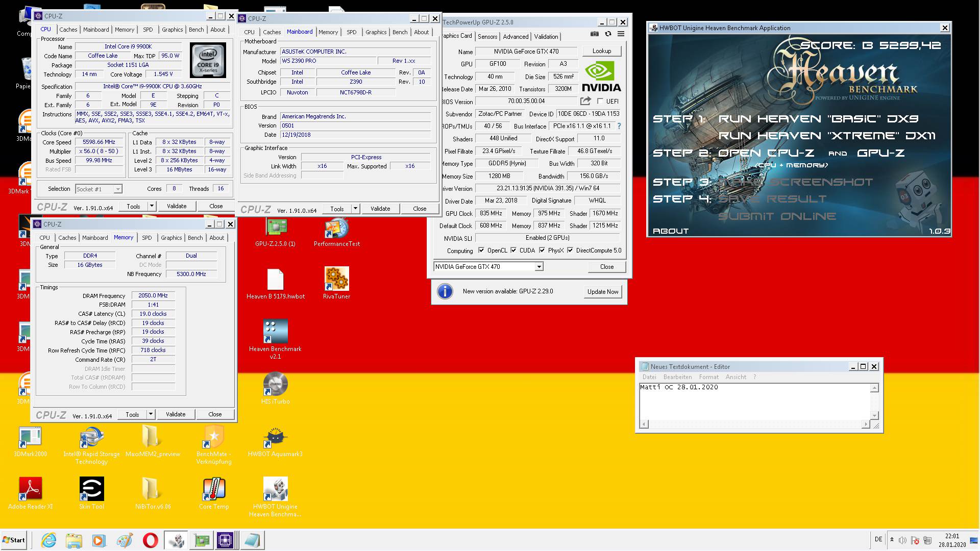Open the GPU-Z.2.5.0 (1) desktop icon

point(276,232)
